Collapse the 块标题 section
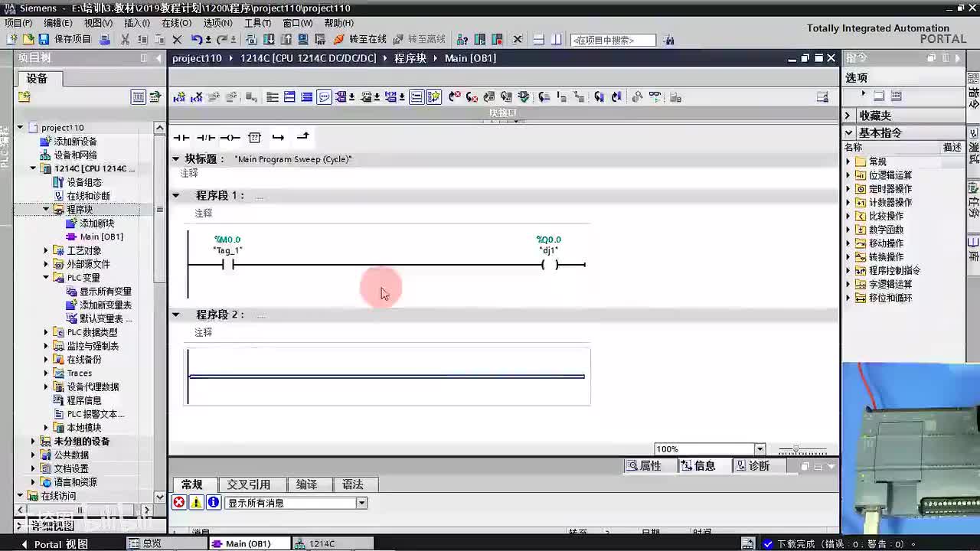 [176, 159]
